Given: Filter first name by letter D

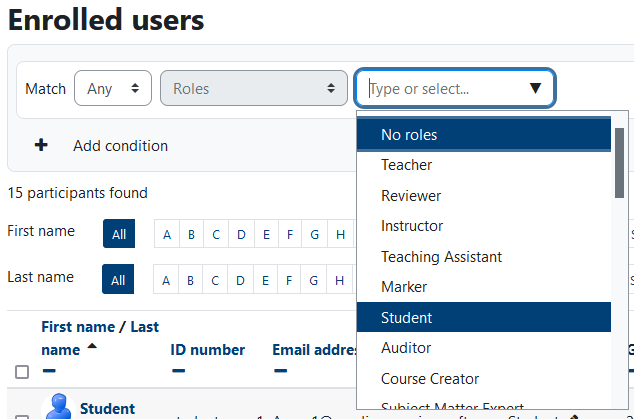Looking at the screenshot, I should (241, 234).
